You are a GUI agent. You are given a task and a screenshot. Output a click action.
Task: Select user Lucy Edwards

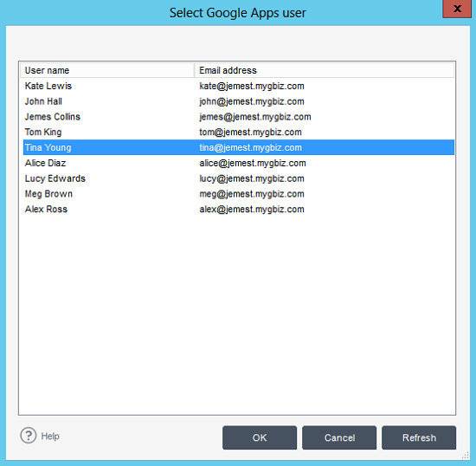coord(55,178)
